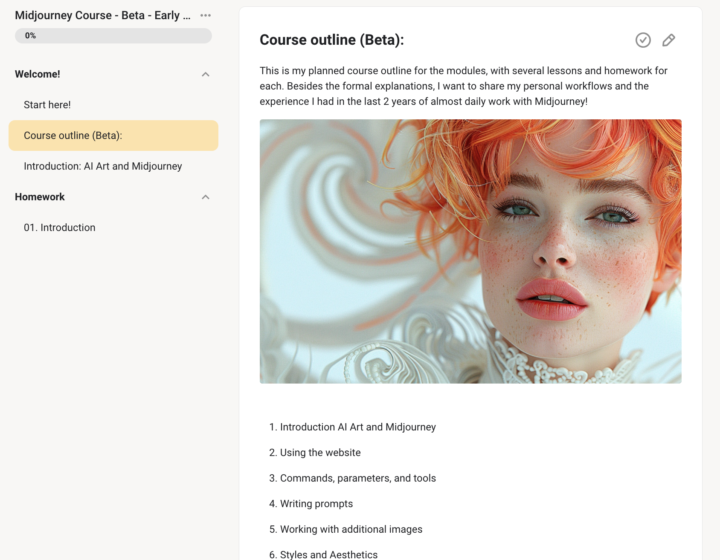This screenshot has height=560, width=720.
Task: Collapse the Welcome! section chevron
Action: point(205,74)
